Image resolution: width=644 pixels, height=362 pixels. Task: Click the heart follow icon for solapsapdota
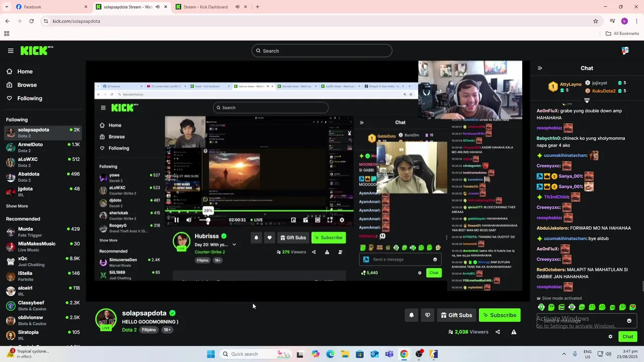(x=428, y=315)
